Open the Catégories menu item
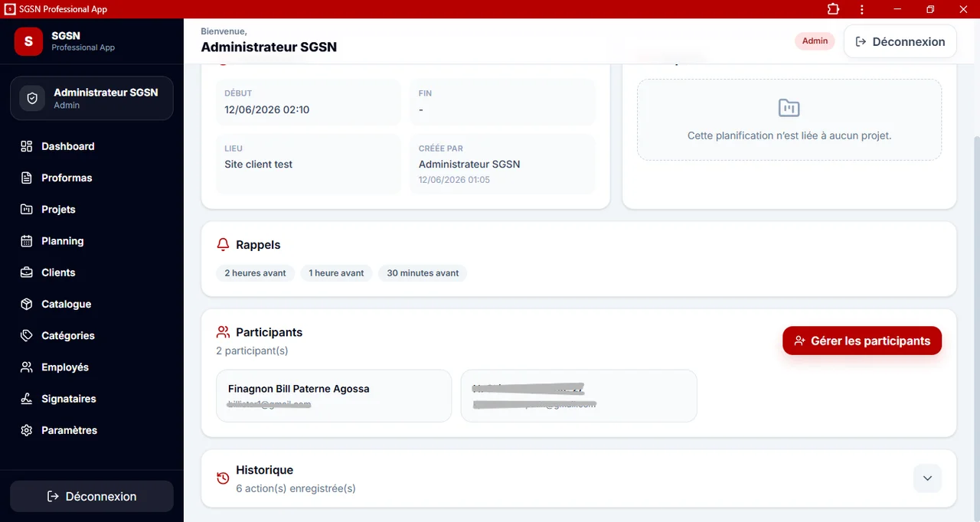This screenshot has height=522, width=980. tap(92, 335)
